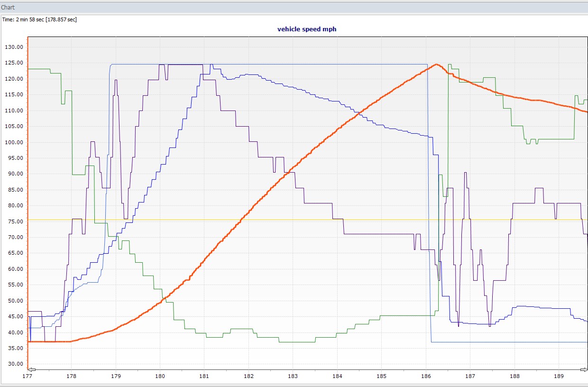Click the 181 time axis label
This screenshot has width=588, height=387.
204,377
